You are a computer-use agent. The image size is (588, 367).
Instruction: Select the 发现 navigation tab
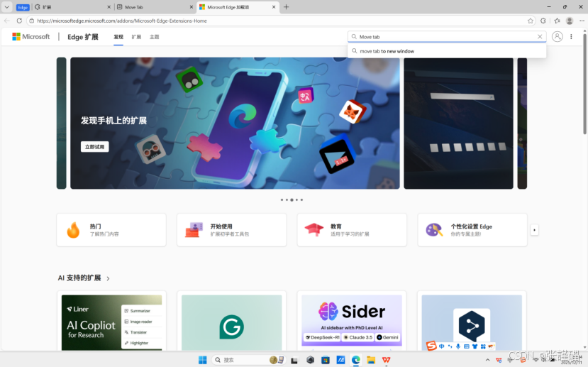(x=118, y=37)
